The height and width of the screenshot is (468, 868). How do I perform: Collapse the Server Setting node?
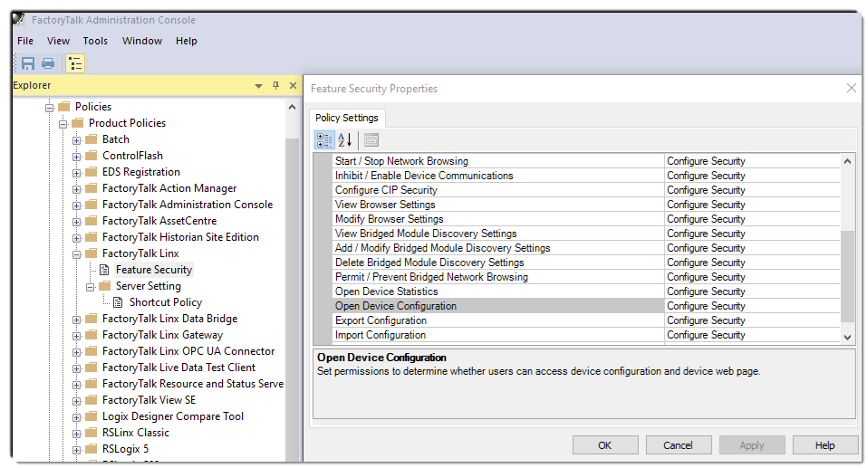[91, 287]
